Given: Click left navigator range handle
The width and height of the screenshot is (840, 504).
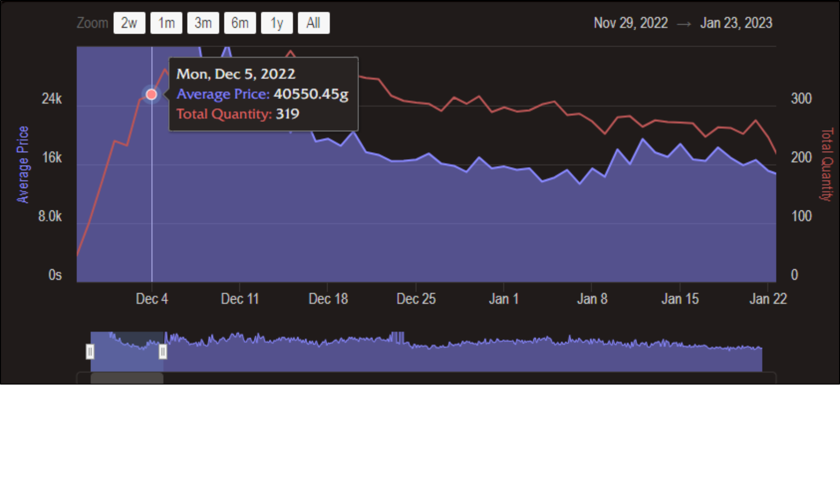Looking at the screenshot, I should (90, 351).
